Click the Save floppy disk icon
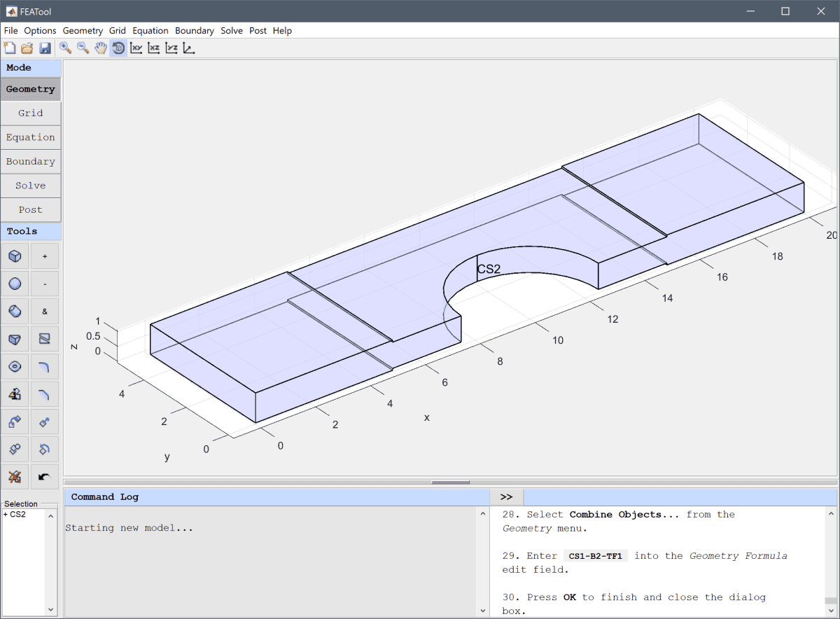Screen dimensions: 840x619 [45, 48]
